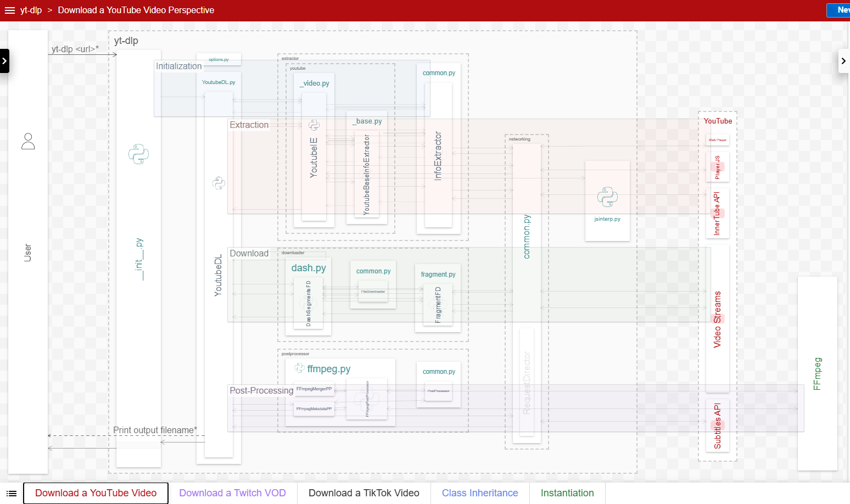This screenshot has width=850, height=504.
Task: Select the YoutubeBaseInfoExtractor lifeline label
Action: pos(367,174)
